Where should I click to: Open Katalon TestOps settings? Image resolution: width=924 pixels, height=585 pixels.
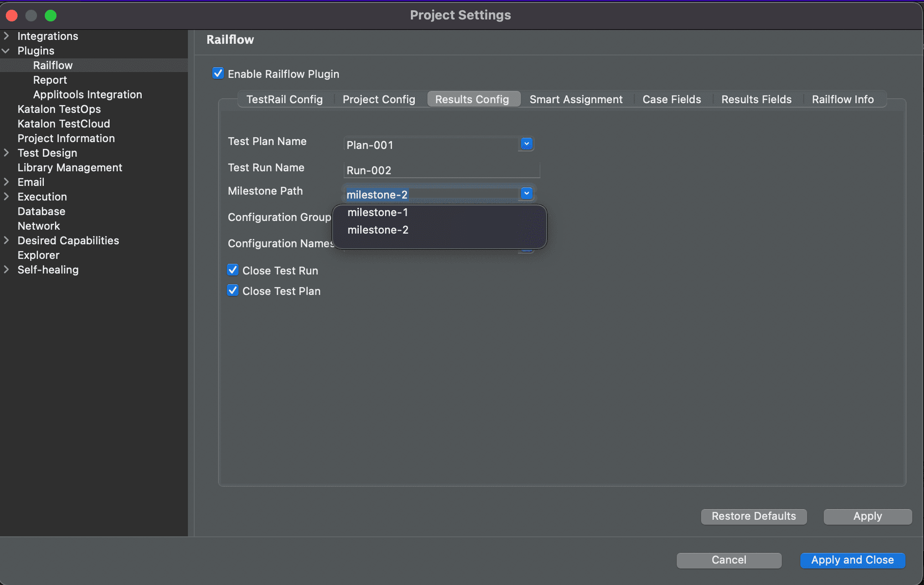coord(59,109)
